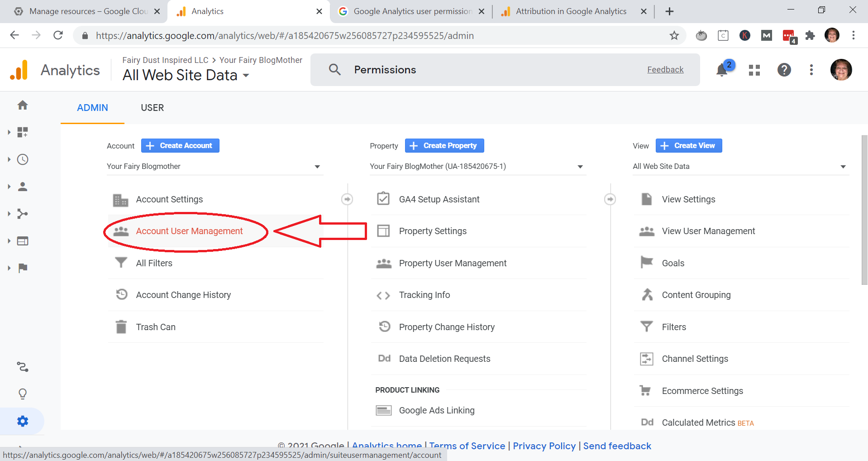Open View Settings
The width and height of the screenshot is (868, 461).
(688, 199)
